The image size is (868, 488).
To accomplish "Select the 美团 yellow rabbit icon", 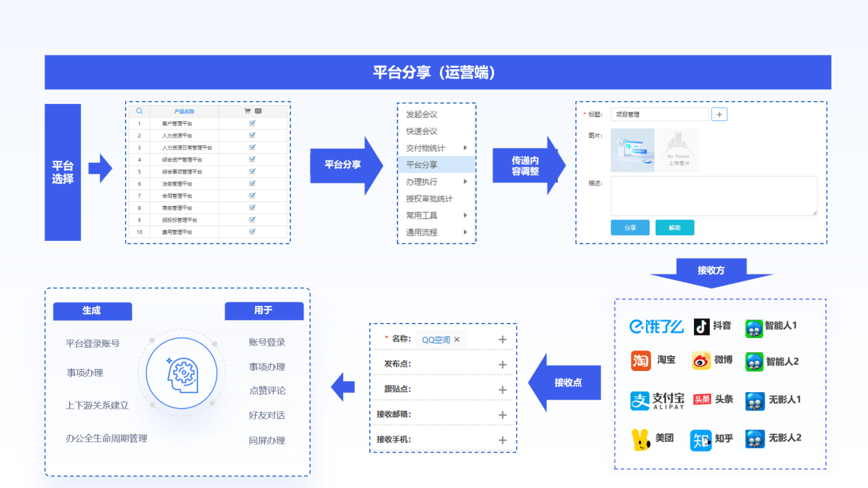I will [x=641, y=439].
